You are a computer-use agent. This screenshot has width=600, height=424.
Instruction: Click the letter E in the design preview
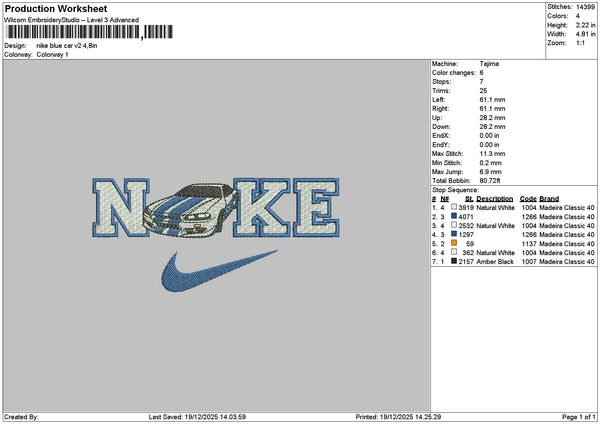[316, 207]
